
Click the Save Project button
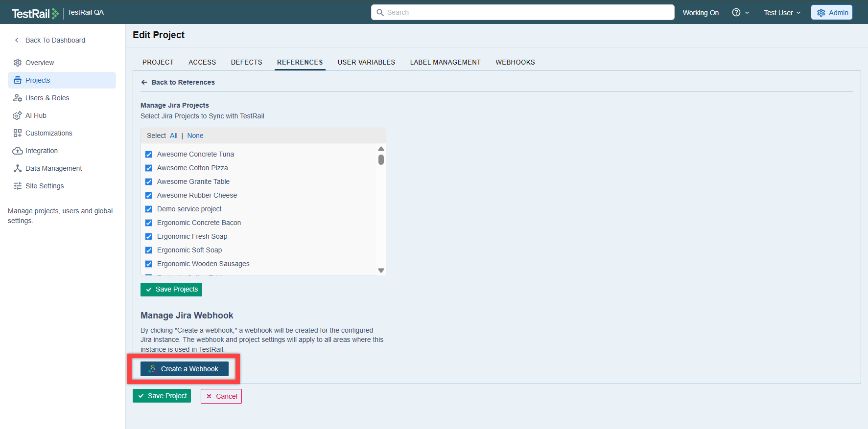click(162, 396)
